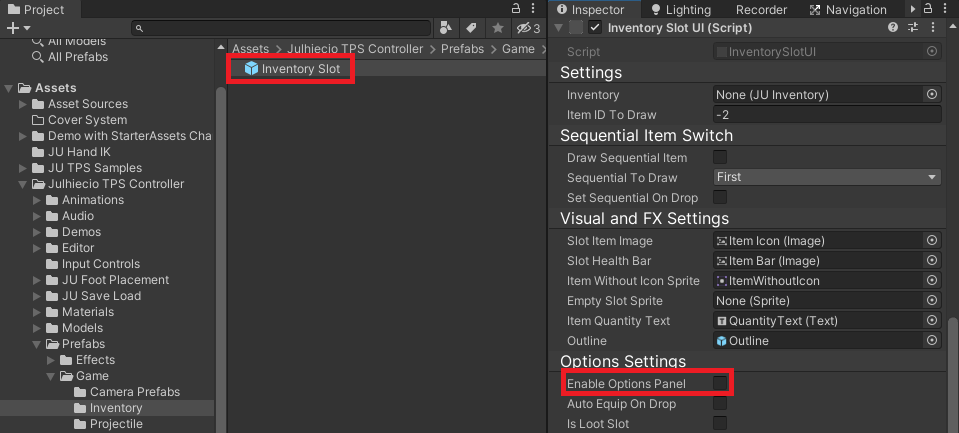Click the search by type icon
This screenshot has width=959, height=433.
tap(445, 28)
